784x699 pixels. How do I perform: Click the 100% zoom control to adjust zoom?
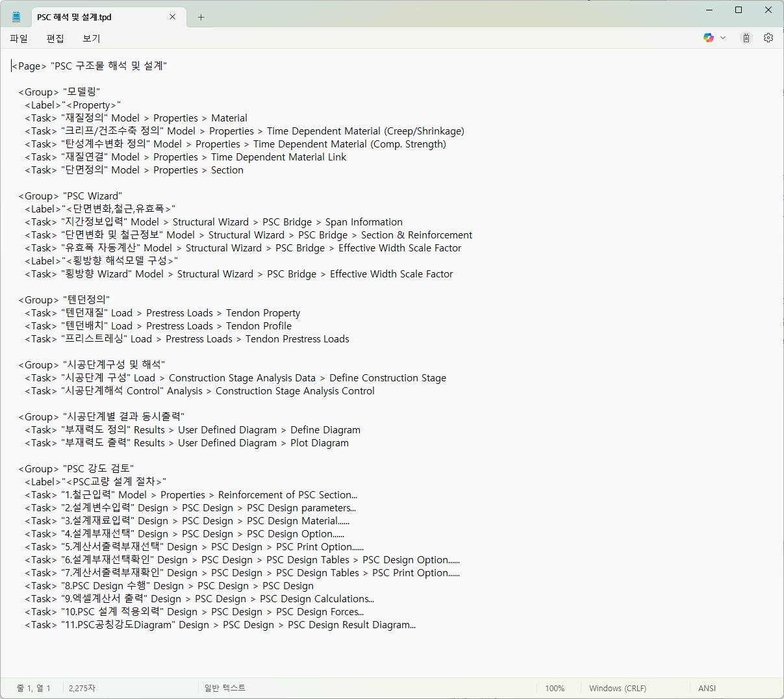pyautogui.click(x=555, y=688)
